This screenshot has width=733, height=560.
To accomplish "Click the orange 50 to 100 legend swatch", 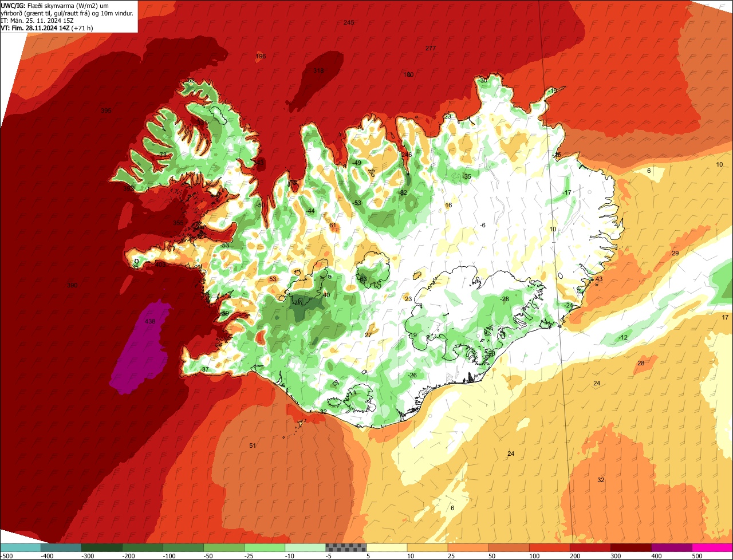I will (509, 548).
